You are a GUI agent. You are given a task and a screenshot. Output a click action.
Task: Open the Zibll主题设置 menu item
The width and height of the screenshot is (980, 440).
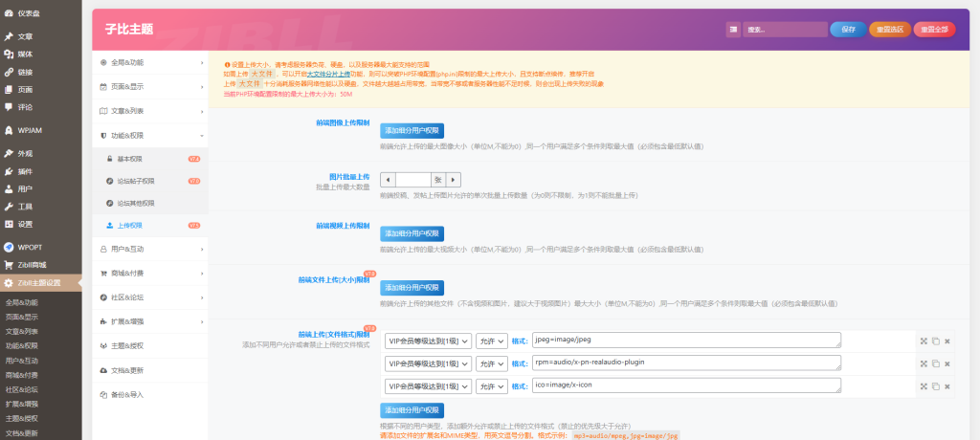[x=40, y=282]
